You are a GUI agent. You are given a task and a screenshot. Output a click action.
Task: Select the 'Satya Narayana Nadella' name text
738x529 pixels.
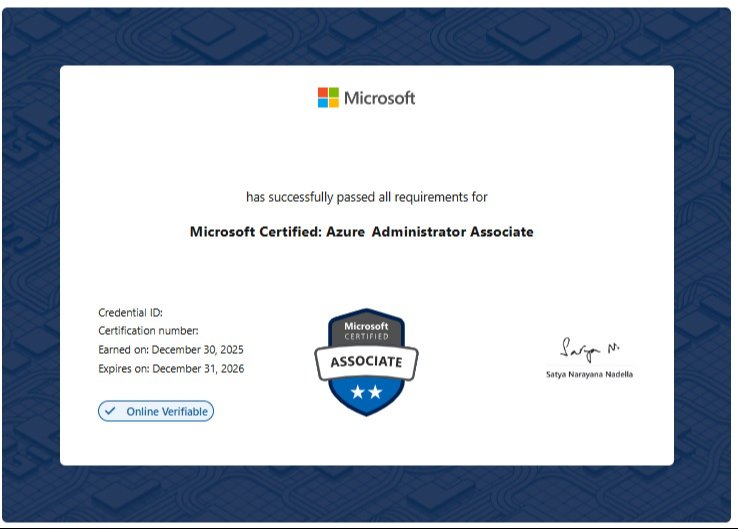pos(589,375)
